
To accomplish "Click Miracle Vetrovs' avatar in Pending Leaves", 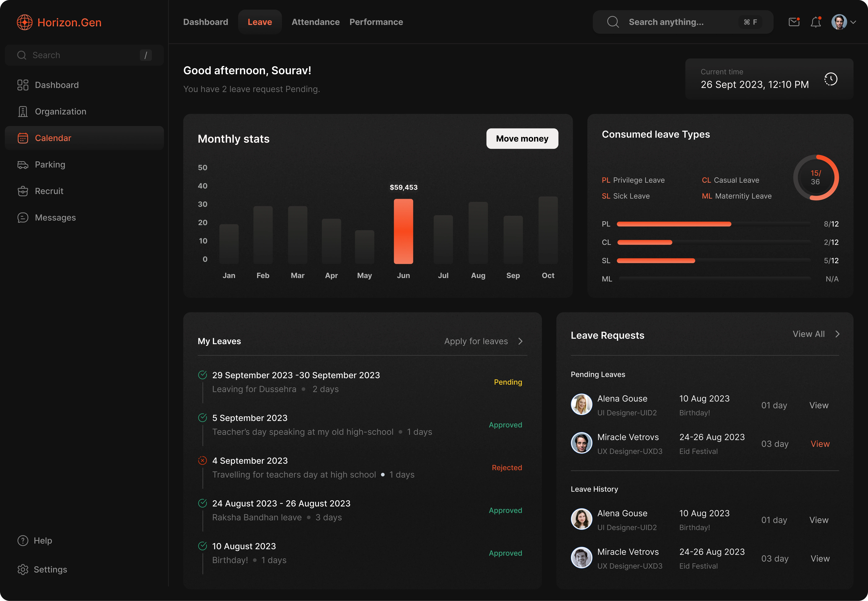I will pyautogui.click(x=581, y=443).
